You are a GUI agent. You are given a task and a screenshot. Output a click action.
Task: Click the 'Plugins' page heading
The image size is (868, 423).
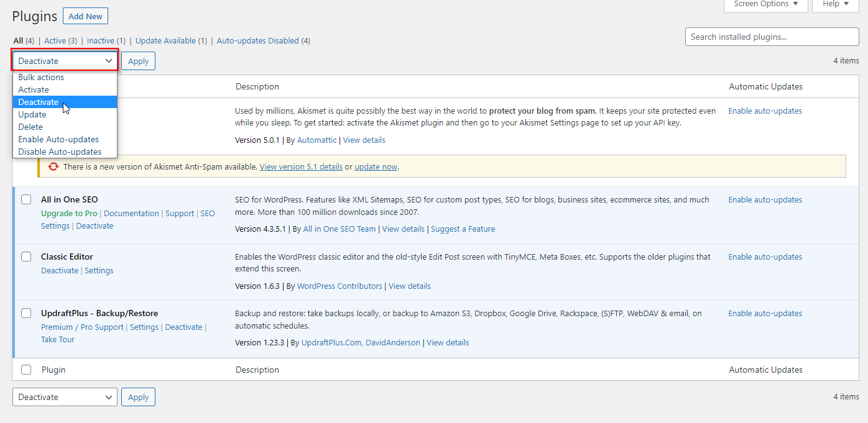coord(35,16)
